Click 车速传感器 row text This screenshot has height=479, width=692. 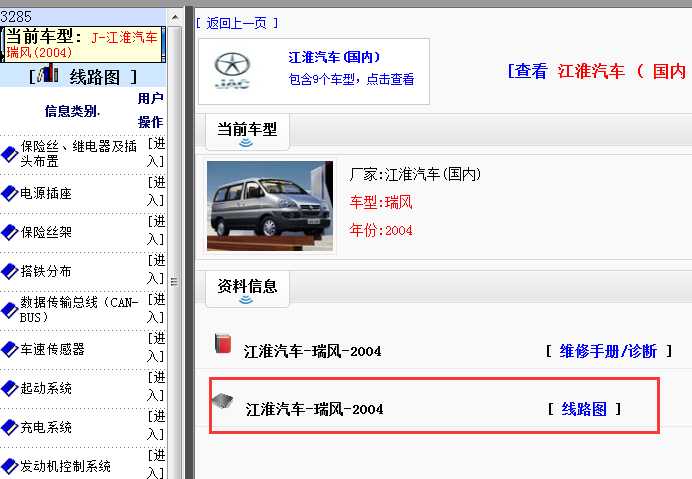point(52,349)
